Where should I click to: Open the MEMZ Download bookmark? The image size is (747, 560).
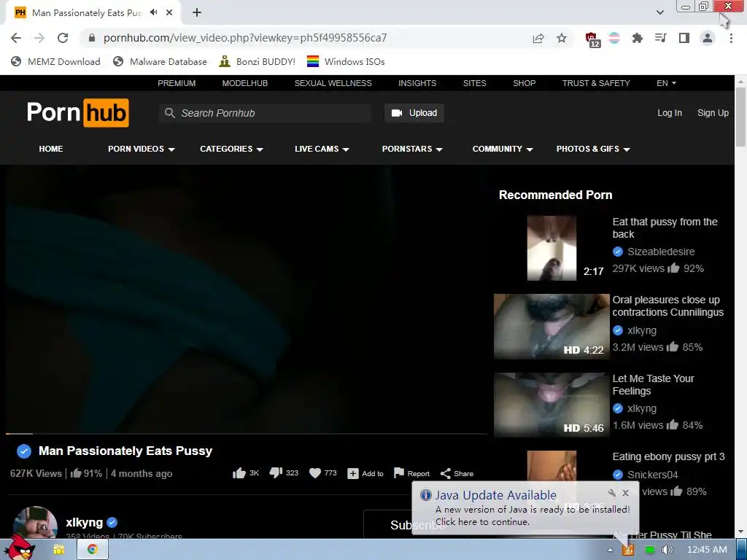(55, 61)
